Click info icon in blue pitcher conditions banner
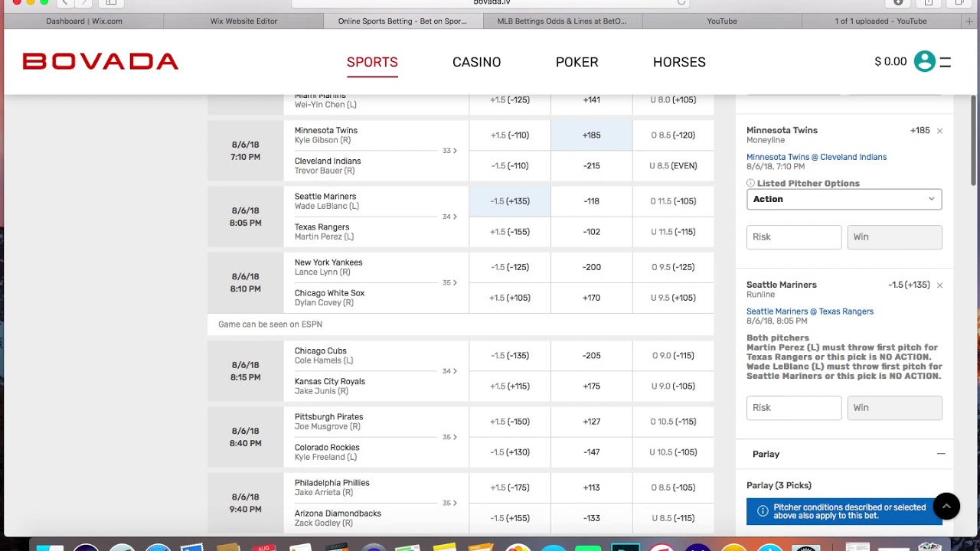The height and width of the screenshot is (551, 980). [762, 511]
